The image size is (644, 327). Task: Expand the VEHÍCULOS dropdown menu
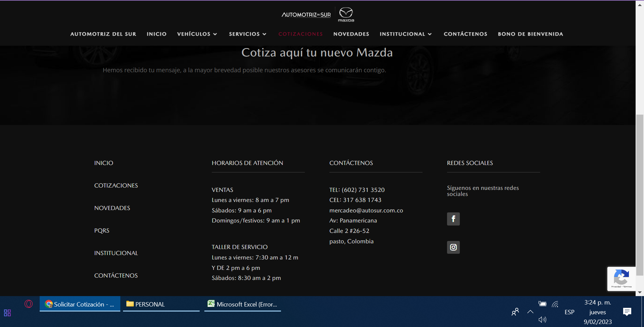point(197,34)
